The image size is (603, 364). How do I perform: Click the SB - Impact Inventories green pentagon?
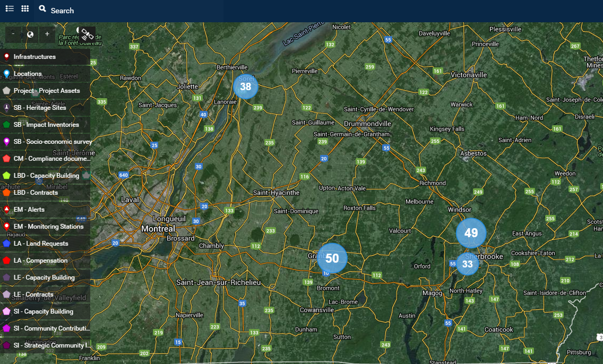click(6, 125)
